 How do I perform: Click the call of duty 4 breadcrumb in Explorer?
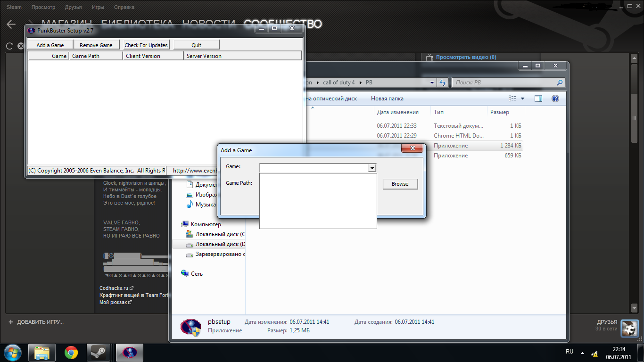click(x=339, y=82)
